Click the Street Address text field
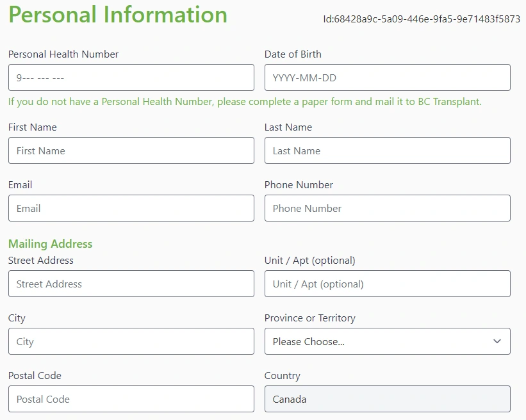Screen dimensions: 526x420 (x=131, y=284)
